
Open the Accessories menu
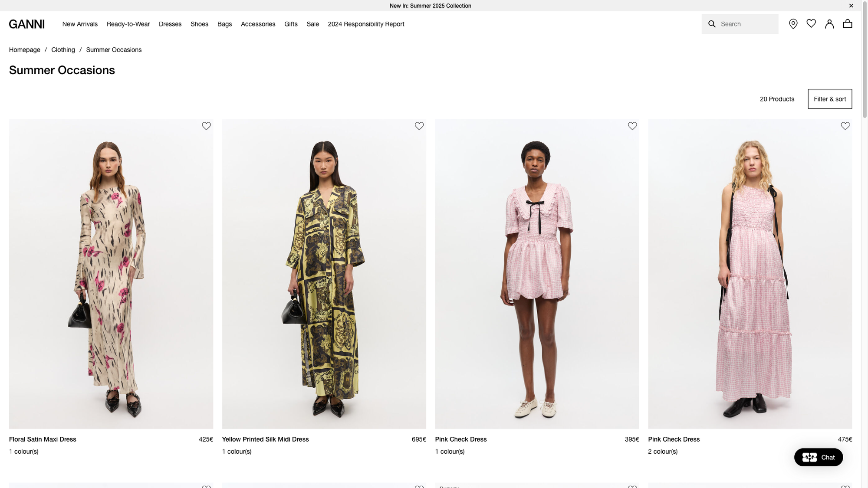(x=258, y=24)
